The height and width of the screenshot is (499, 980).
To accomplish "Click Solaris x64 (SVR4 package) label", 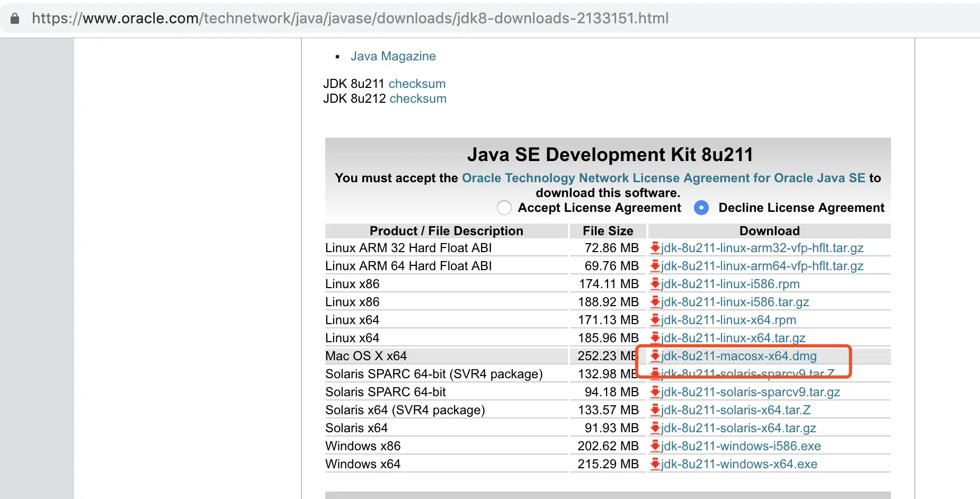I will (405, 410).
